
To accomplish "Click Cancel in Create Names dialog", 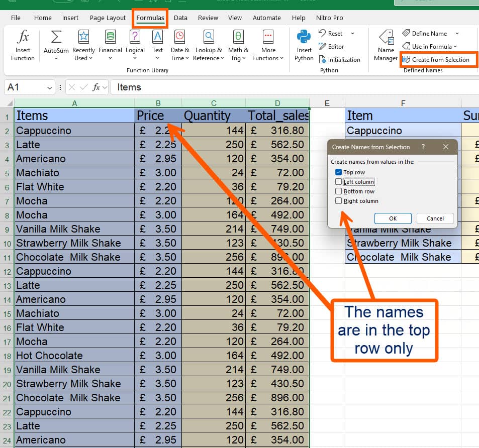I will [435, 218].
